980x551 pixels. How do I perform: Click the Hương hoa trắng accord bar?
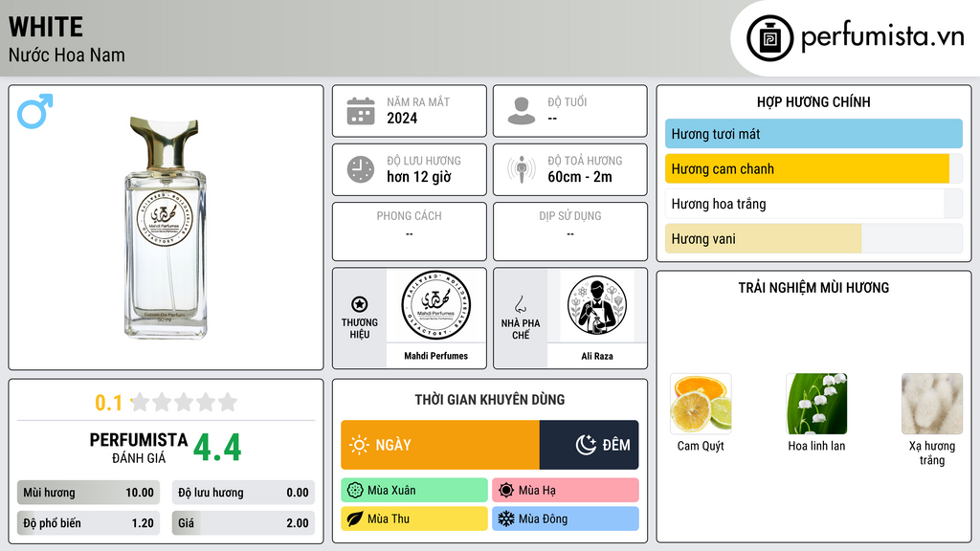pos(813,204)
